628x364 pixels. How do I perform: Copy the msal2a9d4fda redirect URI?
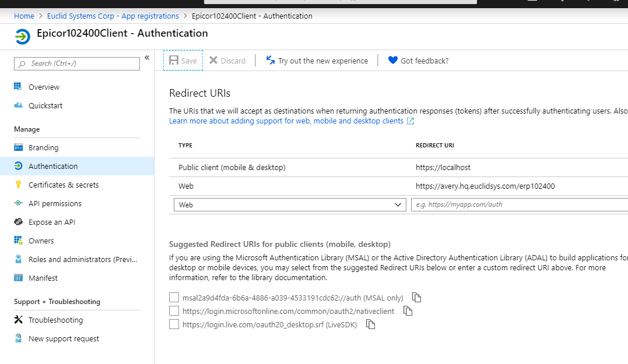pos(416,297)
